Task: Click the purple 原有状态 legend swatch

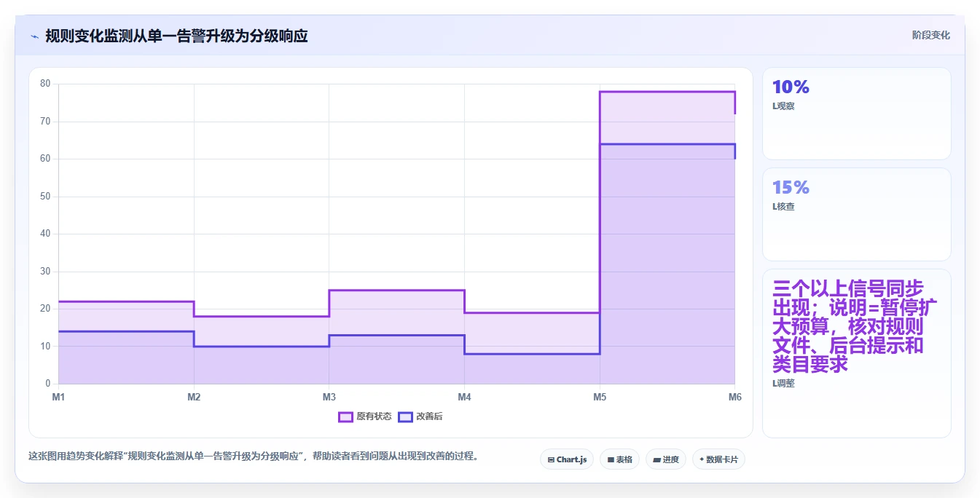Action: (x=345, y=416)
